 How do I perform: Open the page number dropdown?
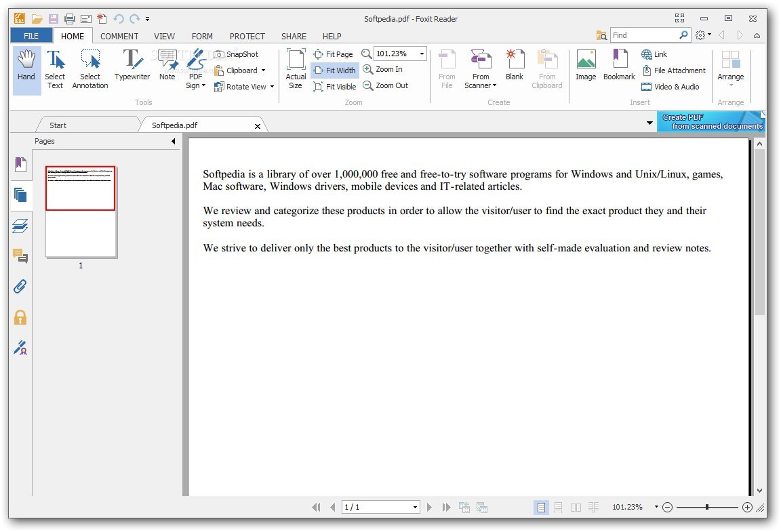pos(415,507)
